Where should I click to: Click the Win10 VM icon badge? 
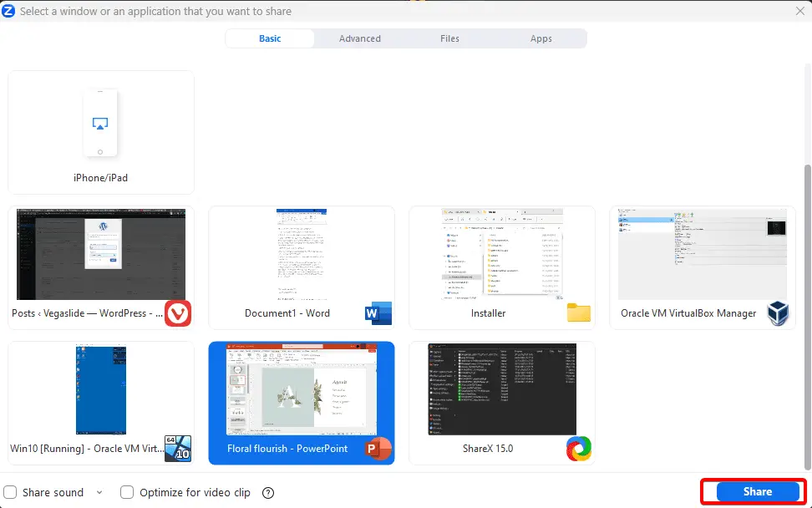(x=178, y=449)
